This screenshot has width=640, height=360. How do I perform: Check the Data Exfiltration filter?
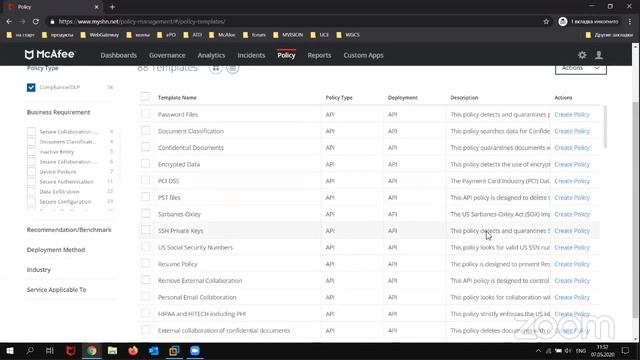[x=31, y=191]
